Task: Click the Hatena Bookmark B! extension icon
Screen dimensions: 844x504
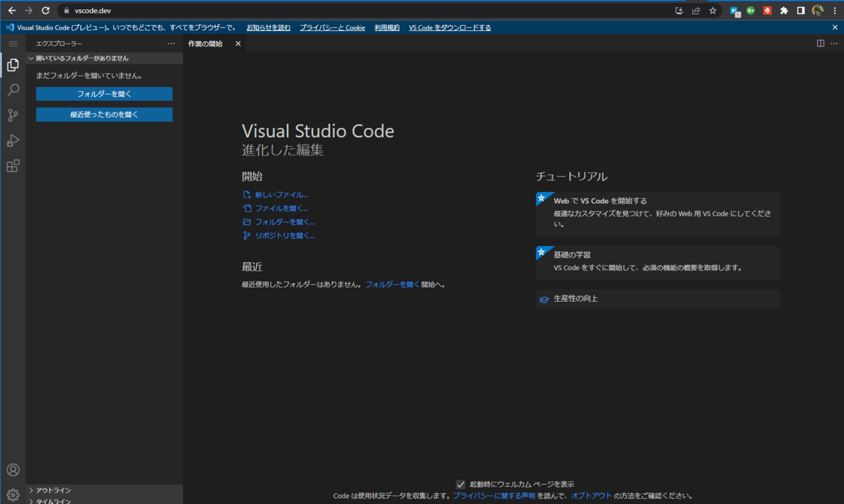Action: tap(736, 11)
